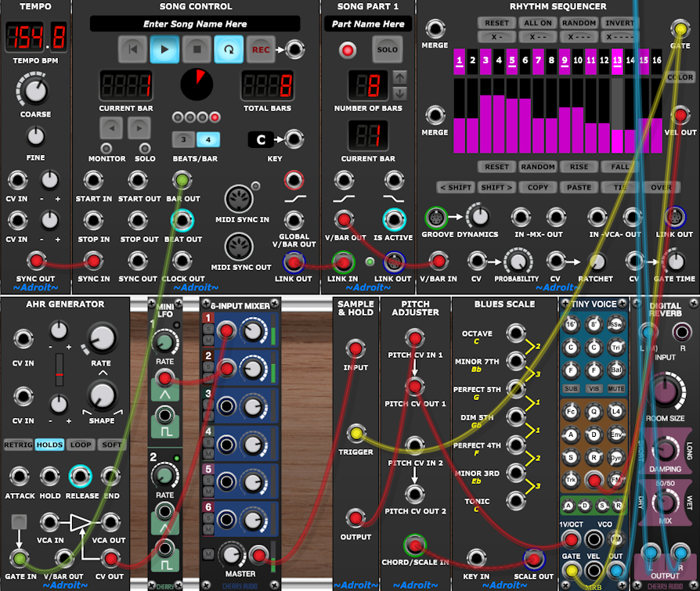The image size is (700, 591).
Task: Click the monitor previous arrow button
Action: coord(112,128)
